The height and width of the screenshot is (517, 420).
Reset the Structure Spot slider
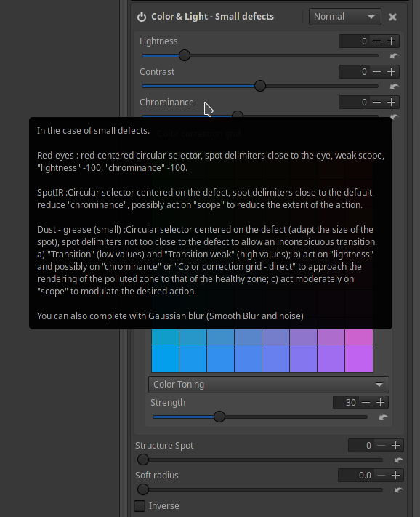pyautogui.click(x=398, y=460)
